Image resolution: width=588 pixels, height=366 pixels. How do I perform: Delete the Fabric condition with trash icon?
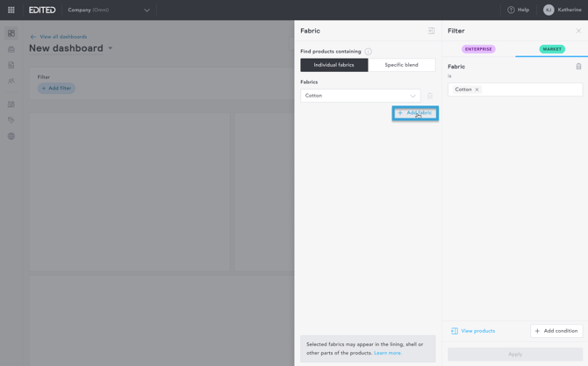point(578,67)
